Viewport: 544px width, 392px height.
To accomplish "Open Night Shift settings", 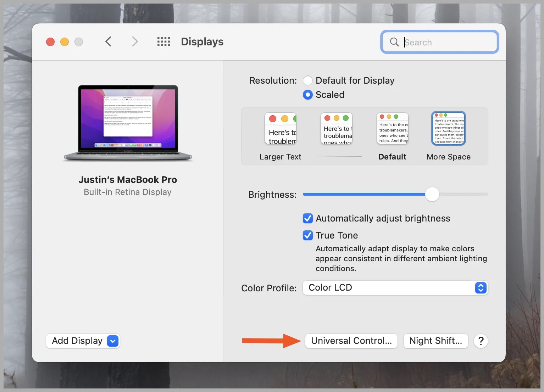I will pyautogui.click(x=435, y=341).
